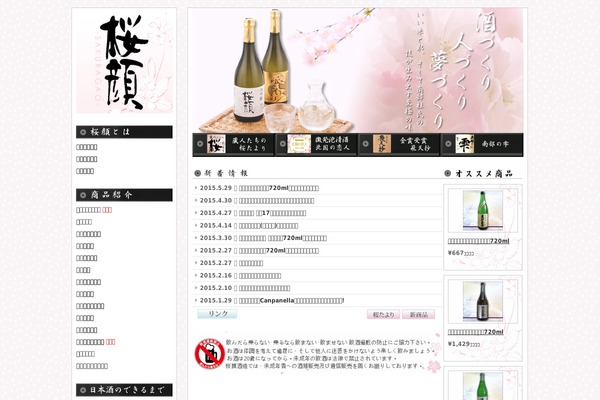Click the 新商品 button below news list
Viewport: 600px width, 400px height.
(x=419, y=314)
